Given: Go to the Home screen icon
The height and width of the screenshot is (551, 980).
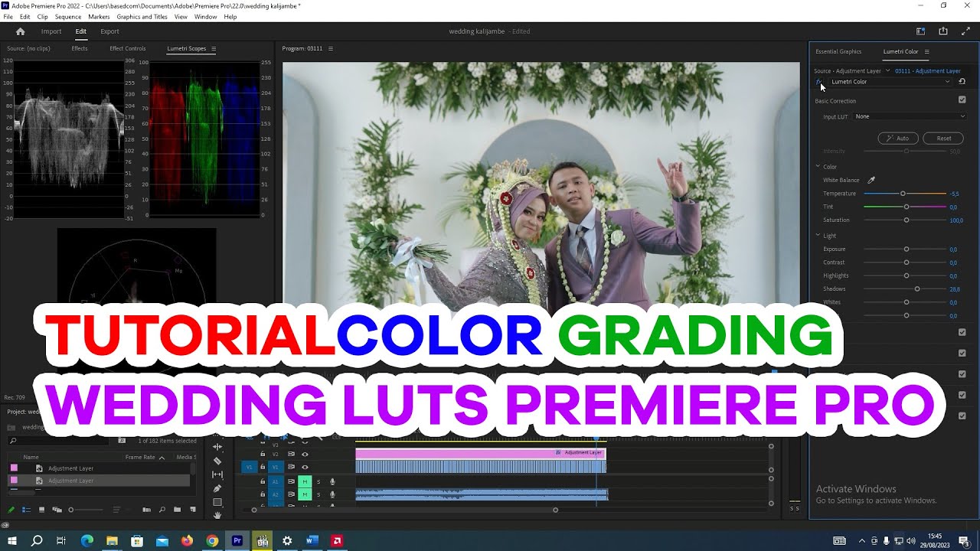Looking at the screenshot, I should pyautogui.click(x=20, y=31).
